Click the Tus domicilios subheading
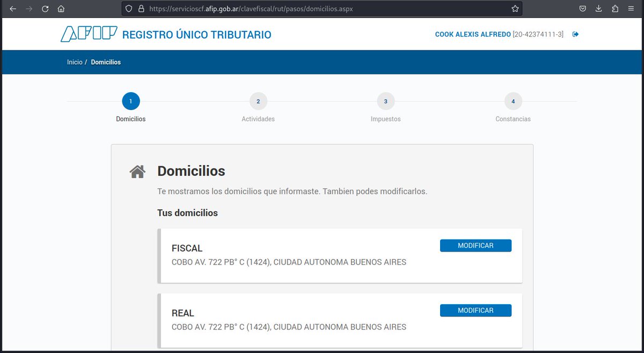 pos(187,213)
